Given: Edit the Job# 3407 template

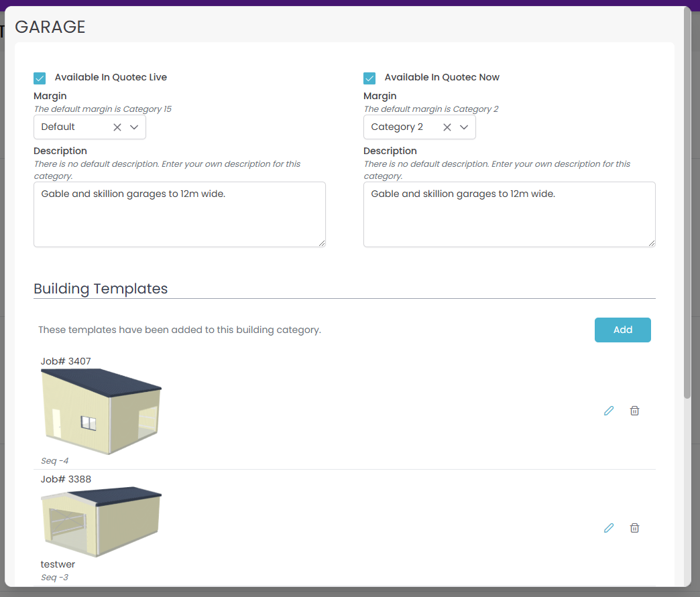Looking at the screenshot, I should 609,411.
